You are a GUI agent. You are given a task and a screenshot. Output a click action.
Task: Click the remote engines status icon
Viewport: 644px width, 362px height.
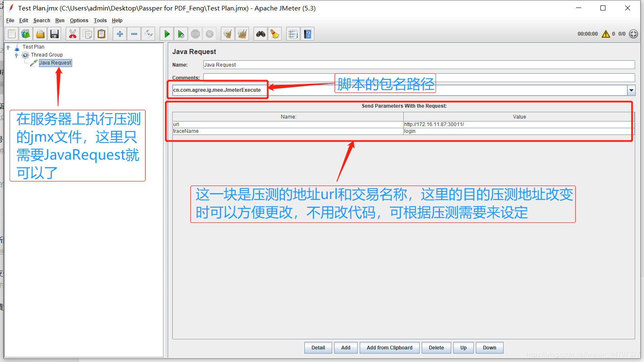(634, 34)
